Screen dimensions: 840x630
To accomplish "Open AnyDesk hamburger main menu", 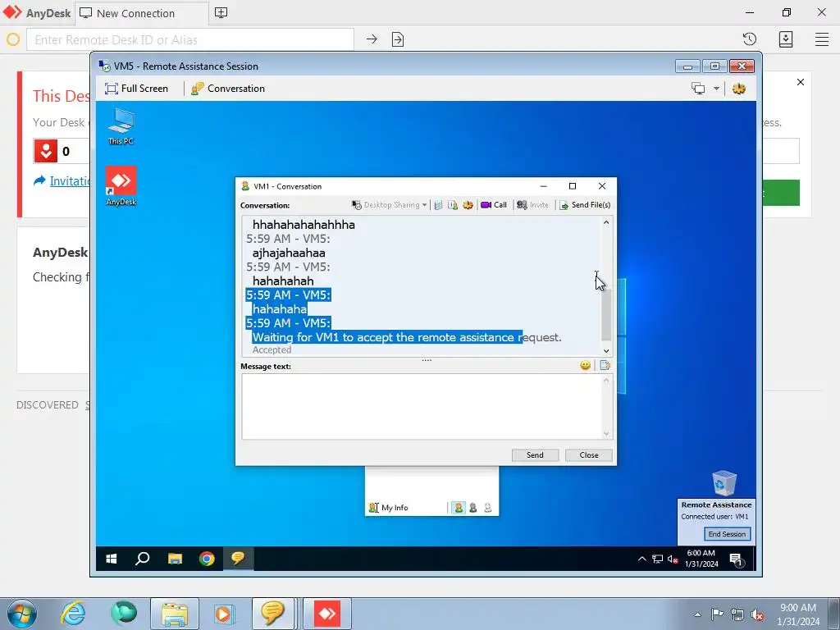I will tap(822, 39).
